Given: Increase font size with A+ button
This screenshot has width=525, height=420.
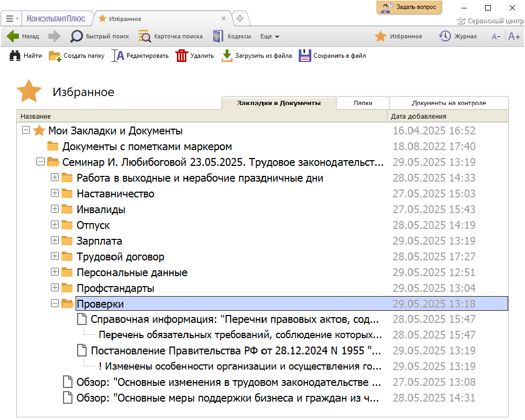Looking at the screenshot, I should coord(514,36).
